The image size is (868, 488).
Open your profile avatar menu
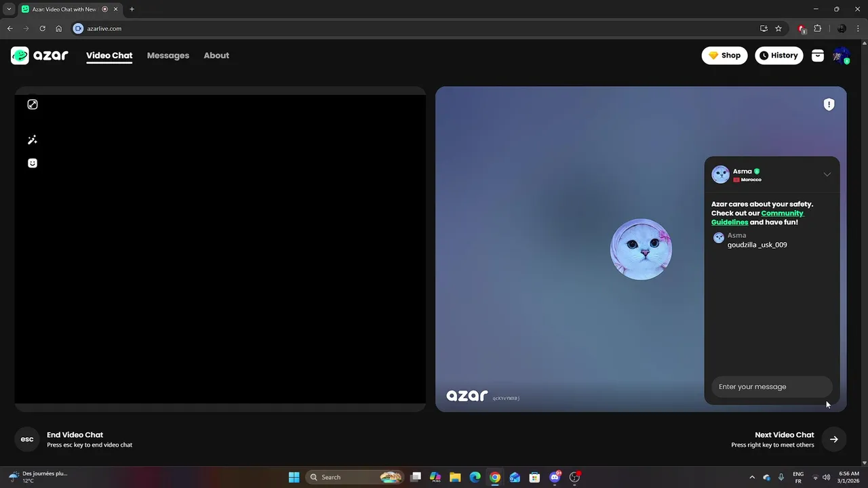point(841,56)
